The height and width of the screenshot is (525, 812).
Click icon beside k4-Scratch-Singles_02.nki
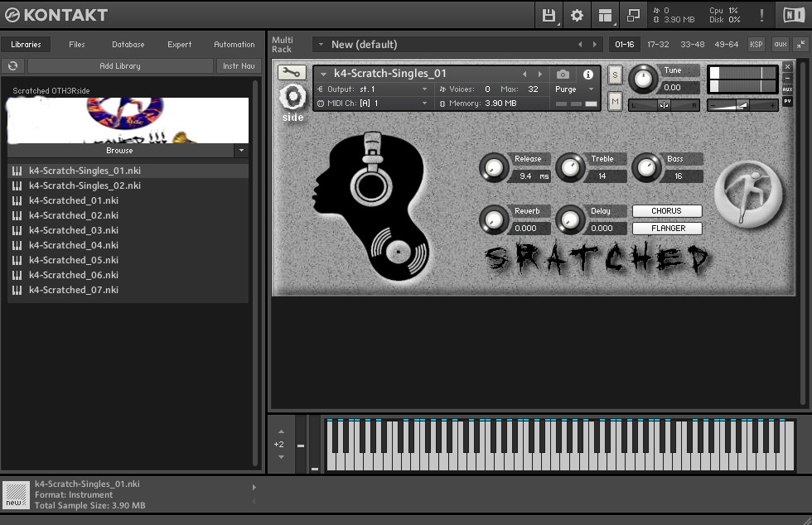[17, 185]
